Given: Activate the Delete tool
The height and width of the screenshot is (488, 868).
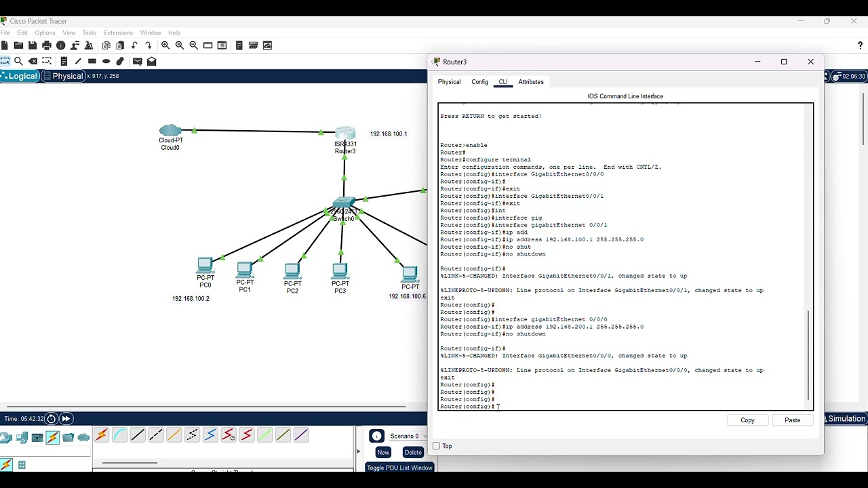Looking at the screenshot, I should (x=33, y=61).
